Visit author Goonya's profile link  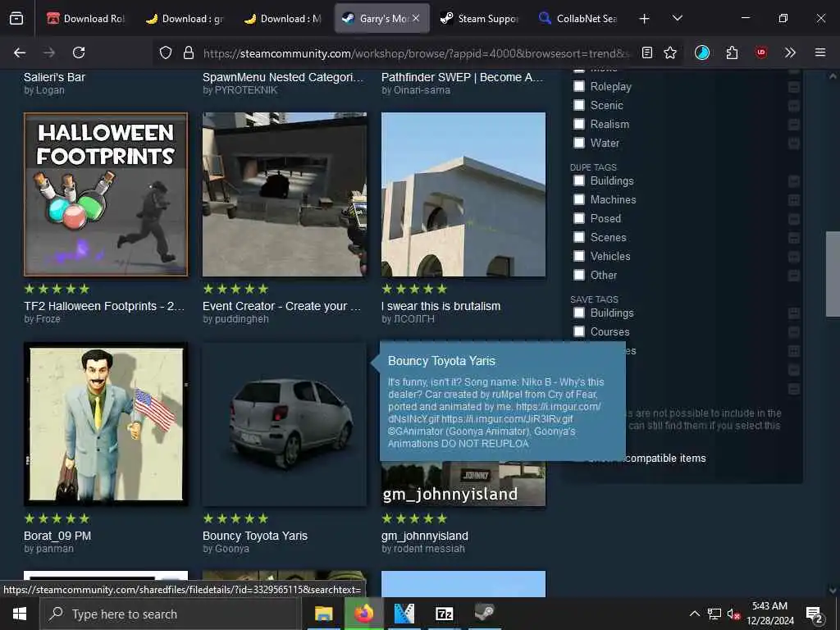coord(232,549)
